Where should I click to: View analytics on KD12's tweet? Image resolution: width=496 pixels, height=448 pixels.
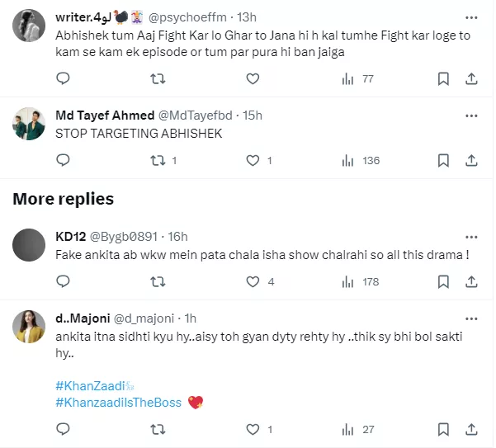click(348, 282)
